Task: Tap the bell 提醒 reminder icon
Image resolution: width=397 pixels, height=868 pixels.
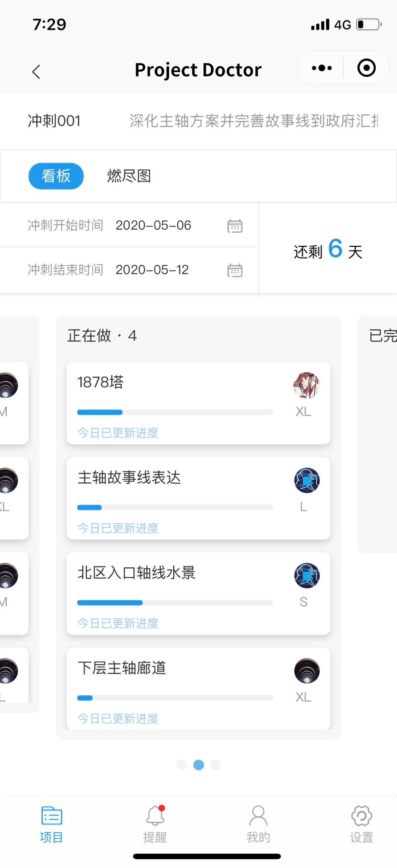Action: coord(155,815)
